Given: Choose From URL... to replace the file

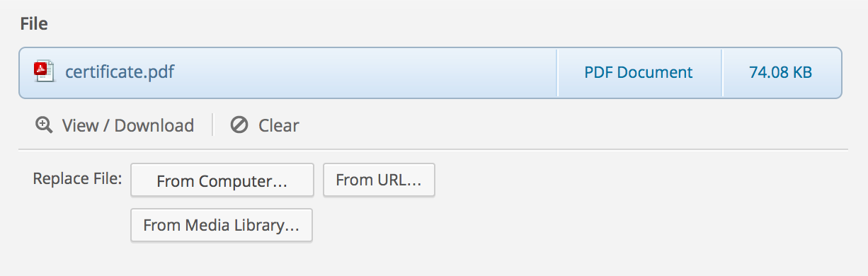Looking at the screenshot, I should click(379, 180).
